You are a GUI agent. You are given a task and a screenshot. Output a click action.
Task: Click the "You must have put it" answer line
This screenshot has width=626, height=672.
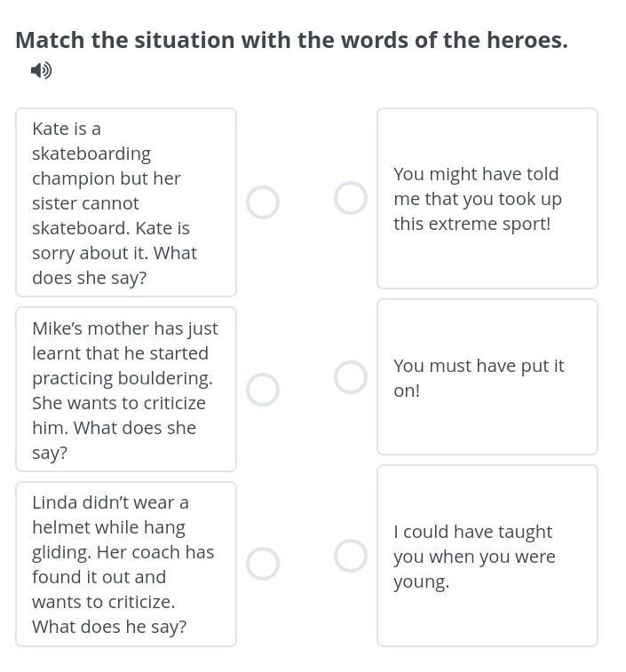(479, 366)
